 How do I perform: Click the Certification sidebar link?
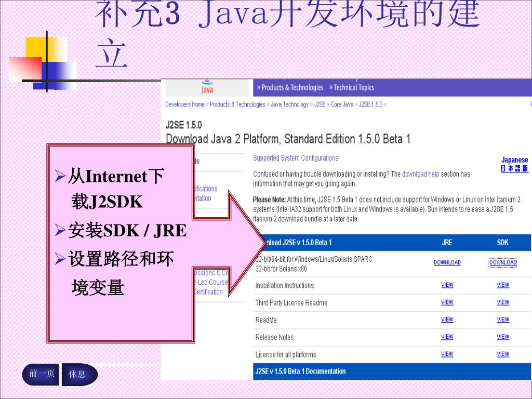click(208, 292)
